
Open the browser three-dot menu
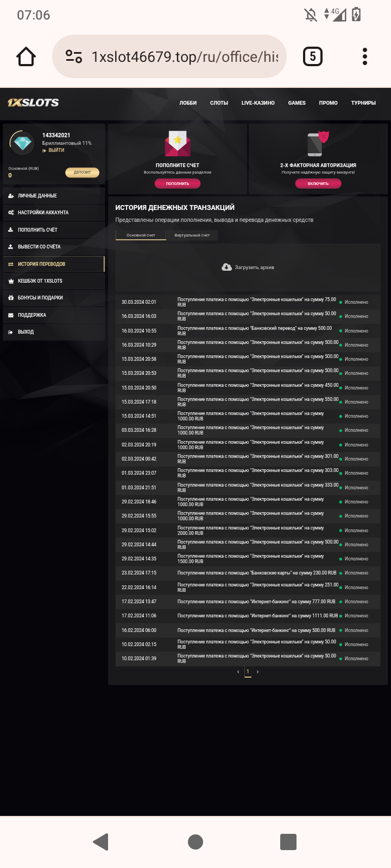[365, 56]
